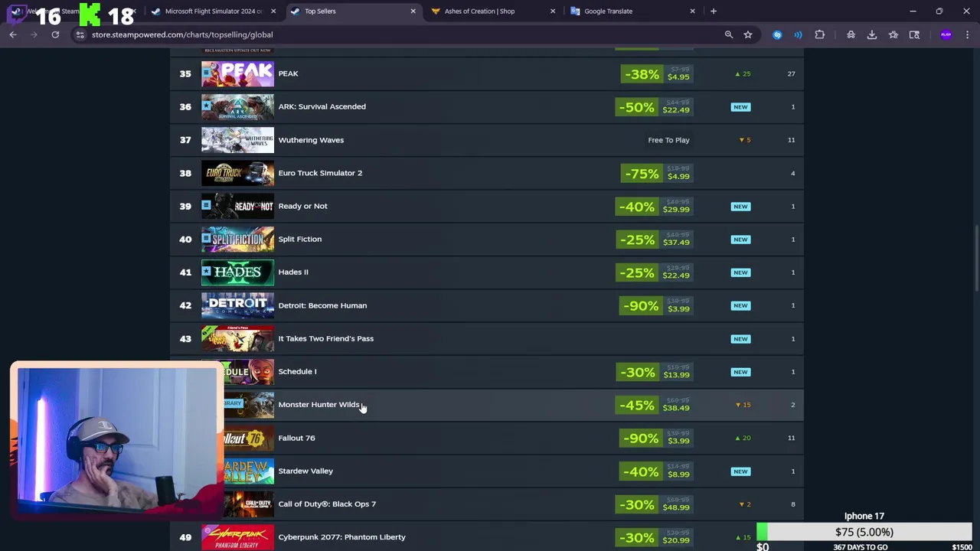Click Detroit -90% discount badge
This screenshot has width=980, height=551.
coord(641,306)
